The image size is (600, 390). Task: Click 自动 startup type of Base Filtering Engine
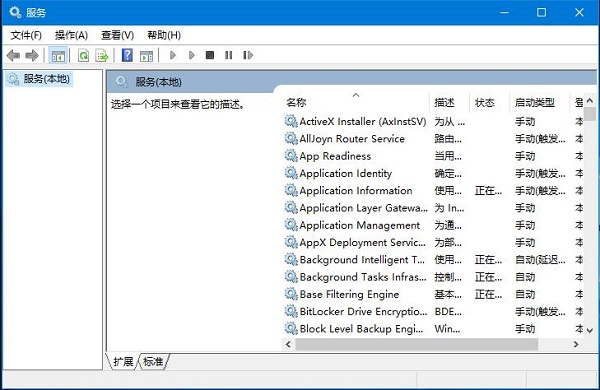click(x=525, y=294)
